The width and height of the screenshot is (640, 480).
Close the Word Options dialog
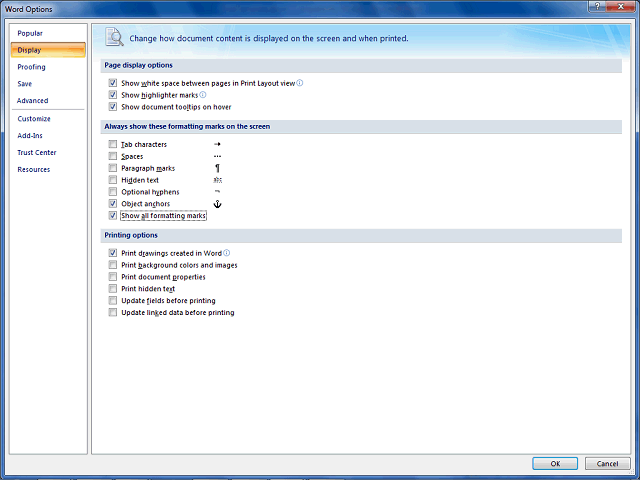click(621, 6)
